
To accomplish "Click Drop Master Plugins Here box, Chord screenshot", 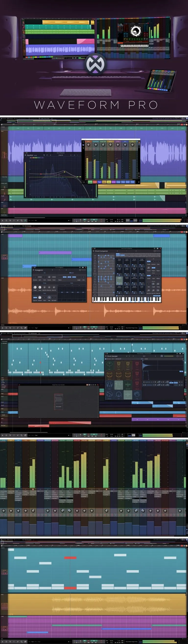I will (132, 327).
